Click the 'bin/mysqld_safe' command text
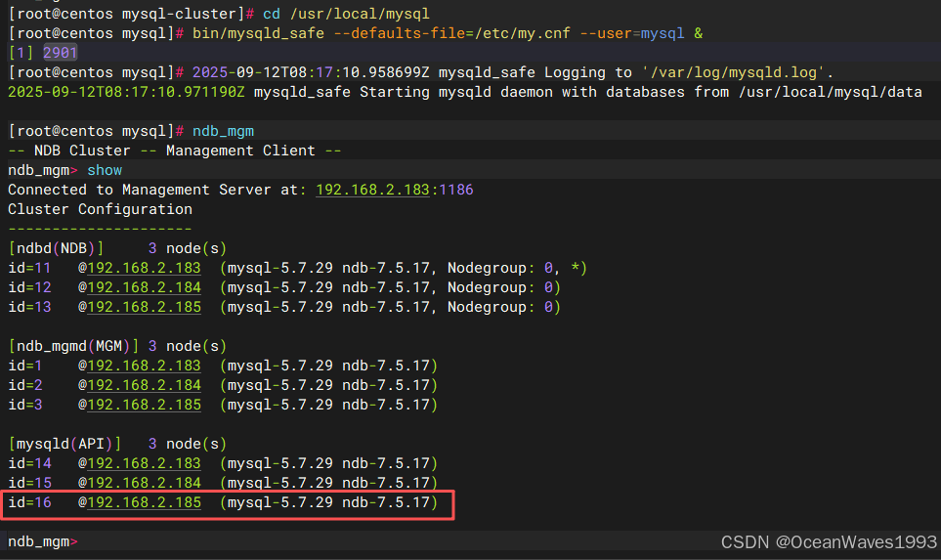 [258, 33]
